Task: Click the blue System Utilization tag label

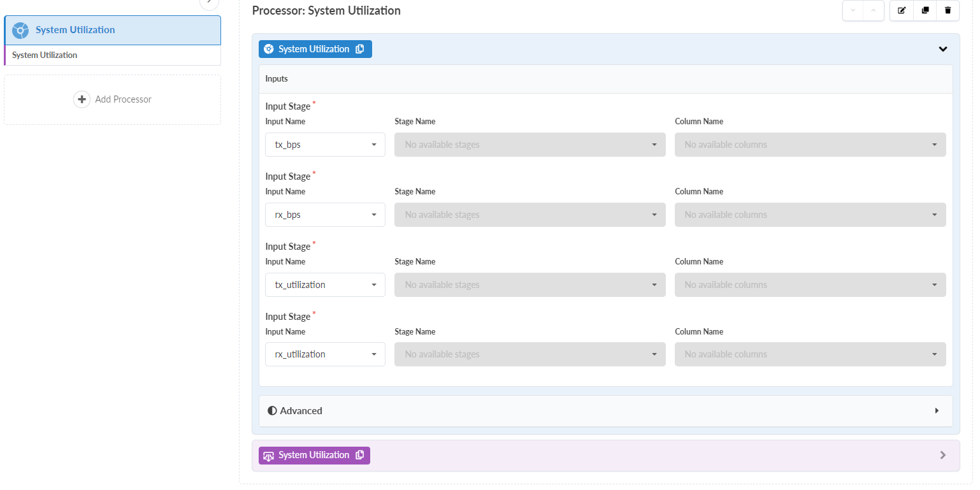Action: tap(313, 49)
